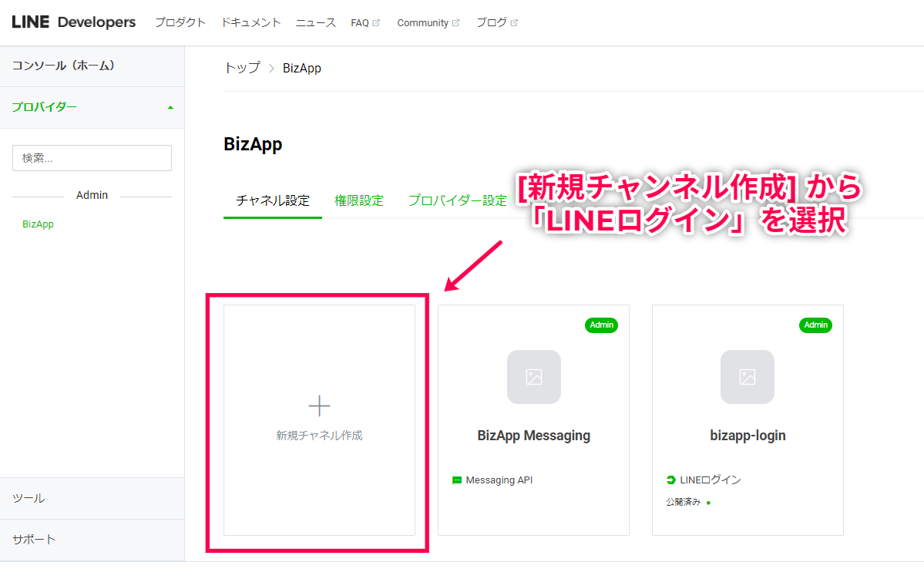Click the Messaging API chat bubble icon
Screen dimensions: 924x579
[457, 480]
